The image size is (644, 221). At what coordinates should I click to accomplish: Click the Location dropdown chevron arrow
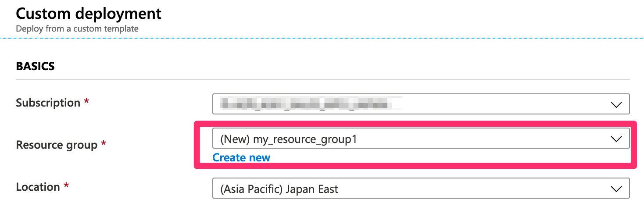pos(616,189)
